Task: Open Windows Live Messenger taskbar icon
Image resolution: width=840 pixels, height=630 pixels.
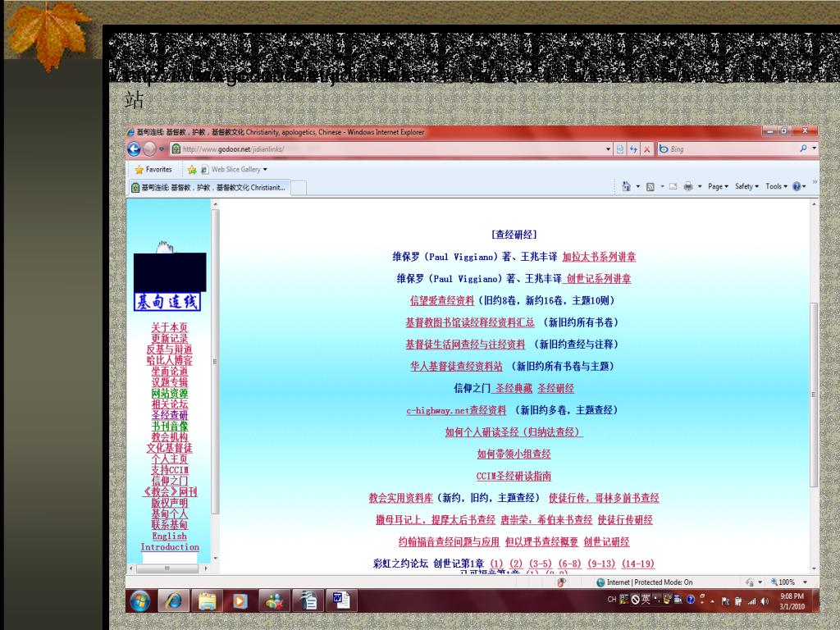Action: 274,601
